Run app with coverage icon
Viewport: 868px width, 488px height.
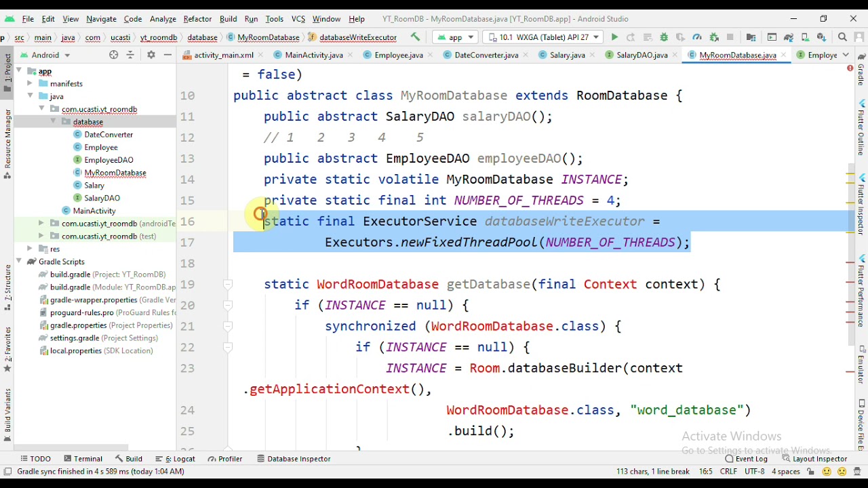pos(680,37)
